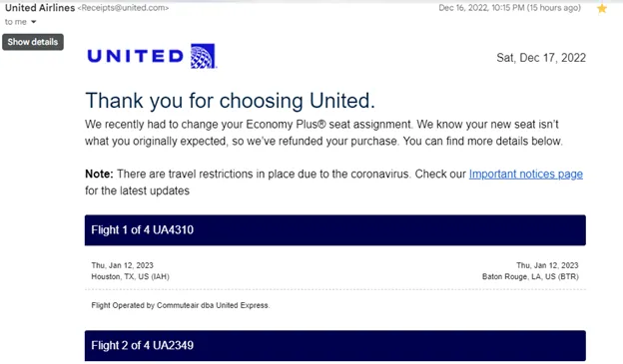Click 'Flight Operated by Commuteair' text

point(181,305)
